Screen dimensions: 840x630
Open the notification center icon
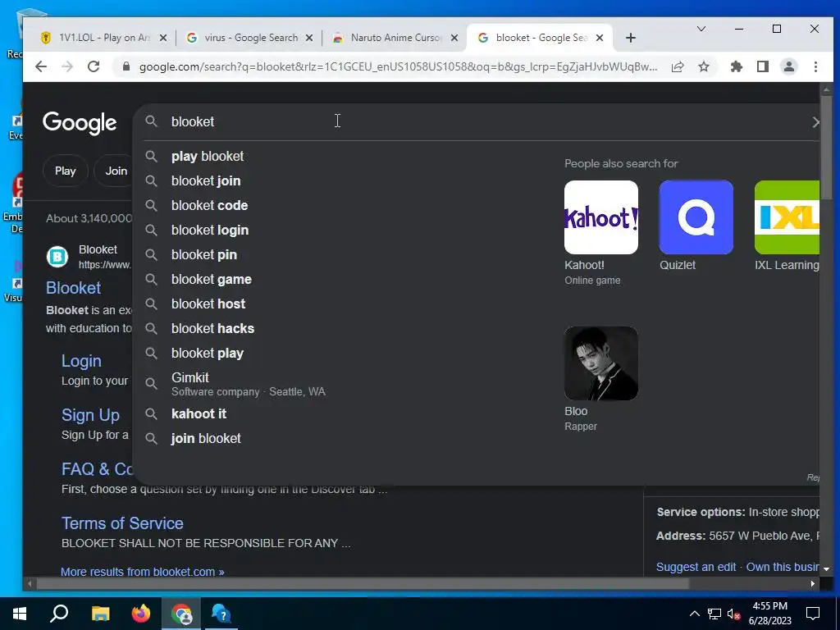[813, 614]
